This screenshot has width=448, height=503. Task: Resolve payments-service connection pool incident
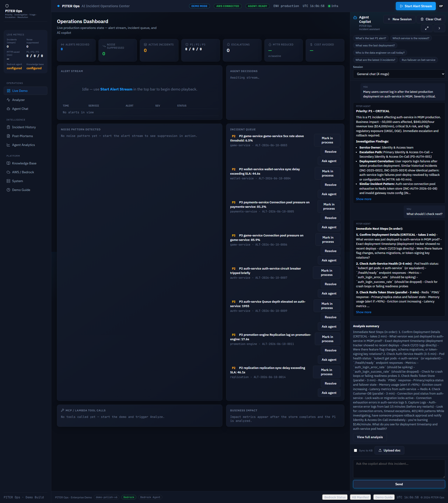coord(330,218)
